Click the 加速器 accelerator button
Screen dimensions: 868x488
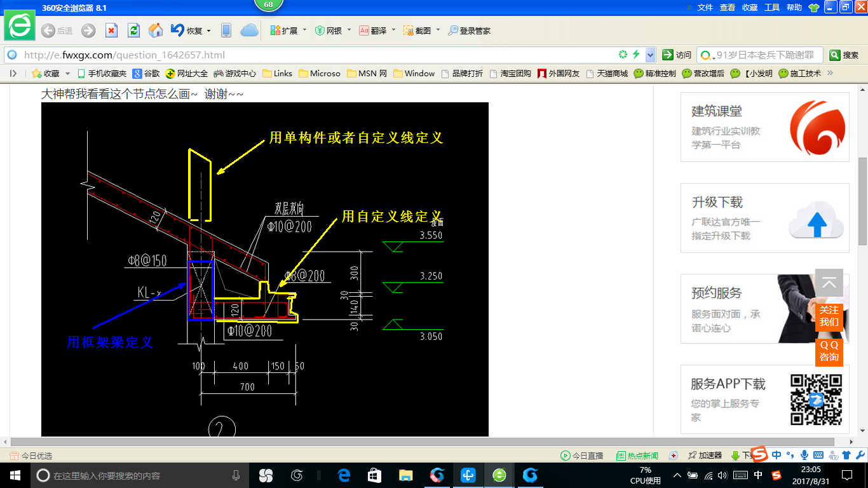click(705, 456)
